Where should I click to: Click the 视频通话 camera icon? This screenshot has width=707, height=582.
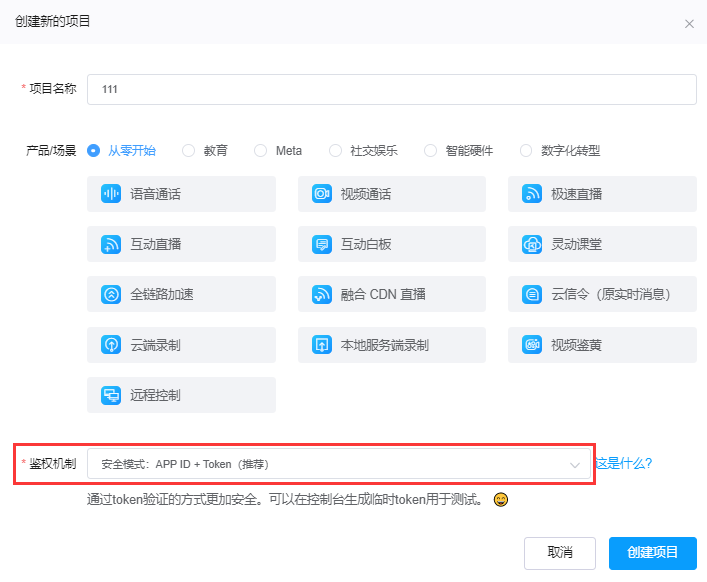pyautogui.click(x=322, y=194)
